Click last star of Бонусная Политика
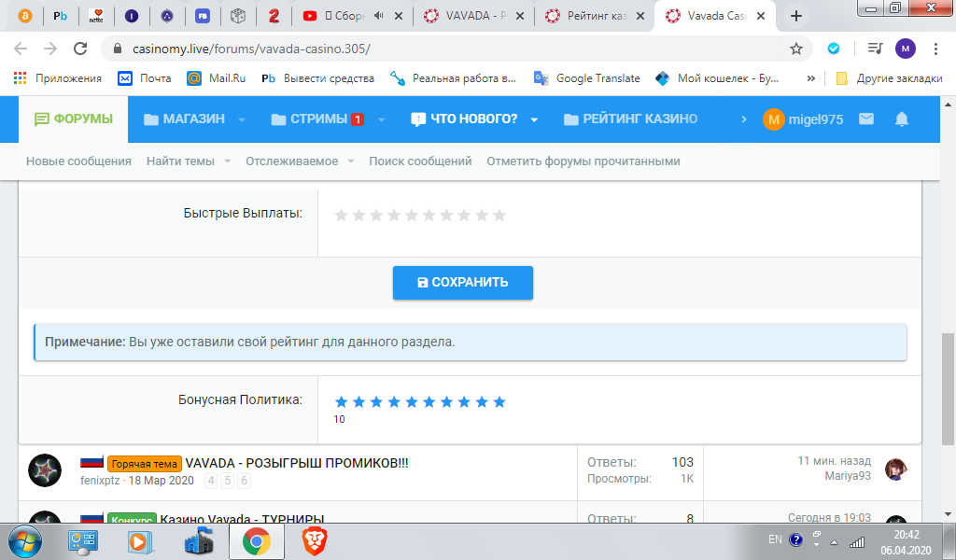956x560 pixels. click(499, 401)
